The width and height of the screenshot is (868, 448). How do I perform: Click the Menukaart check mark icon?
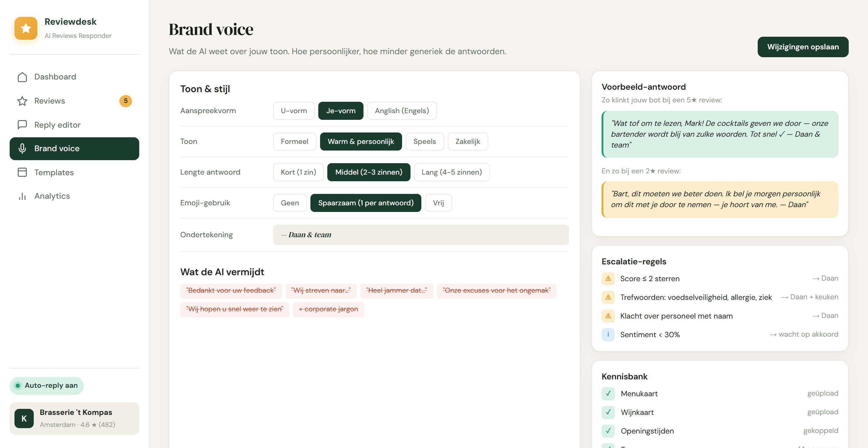tap(608, 394)
